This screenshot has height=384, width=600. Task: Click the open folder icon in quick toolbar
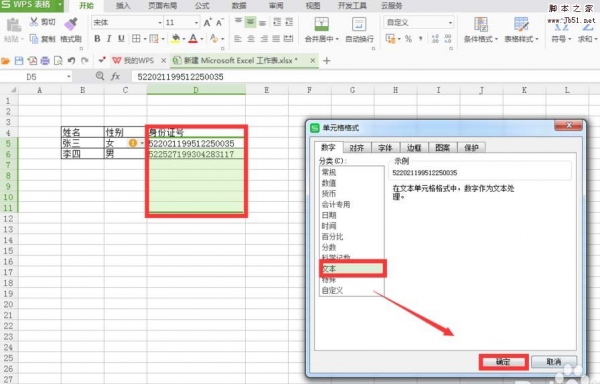tap(5, 60)
